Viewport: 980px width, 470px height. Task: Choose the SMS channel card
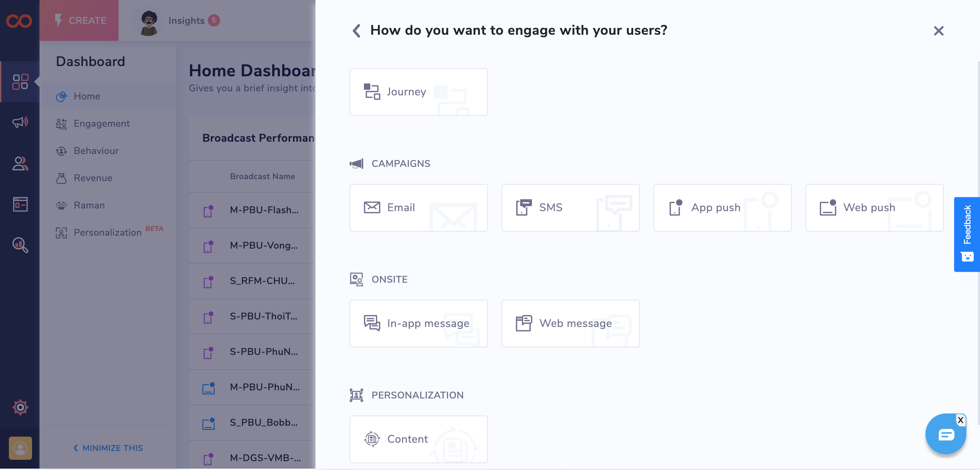570,208
